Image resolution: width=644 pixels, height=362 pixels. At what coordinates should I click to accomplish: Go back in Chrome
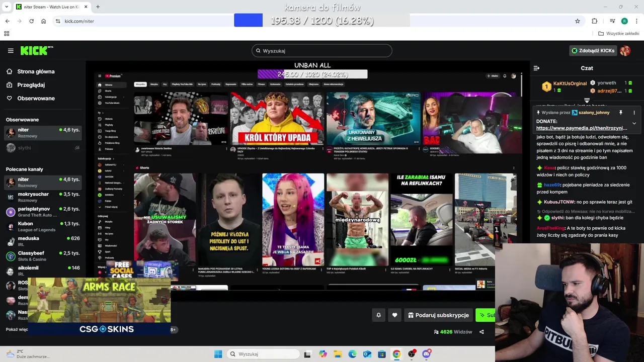point(7,21)
